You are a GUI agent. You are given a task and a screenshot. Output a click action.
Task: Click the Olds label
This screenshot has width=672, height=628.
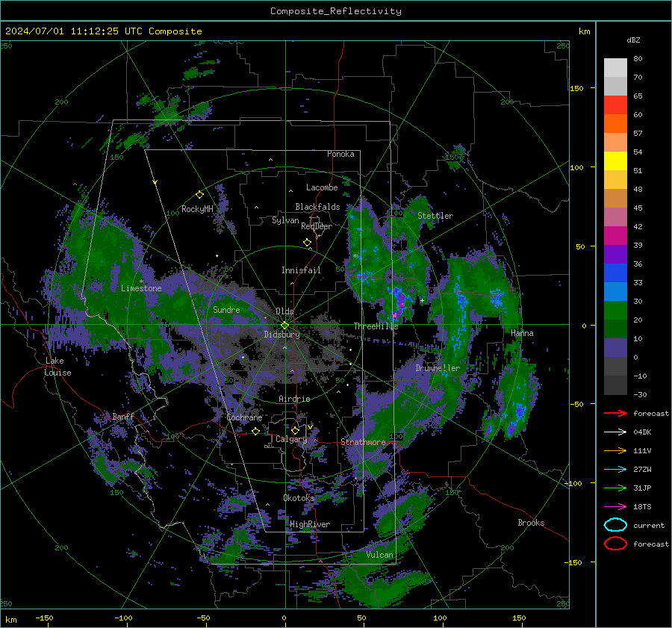click(x=284, y=311)
